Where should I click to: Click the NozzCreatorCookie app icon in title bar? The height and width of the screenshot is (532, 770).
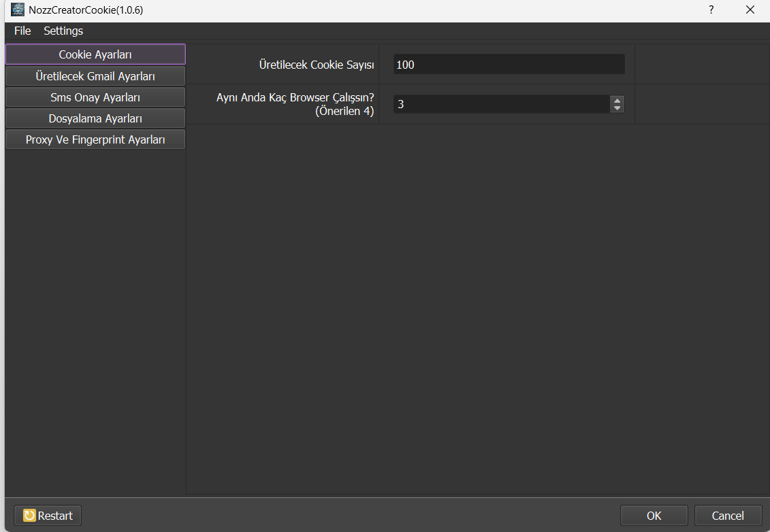click(x=18, y=10)
